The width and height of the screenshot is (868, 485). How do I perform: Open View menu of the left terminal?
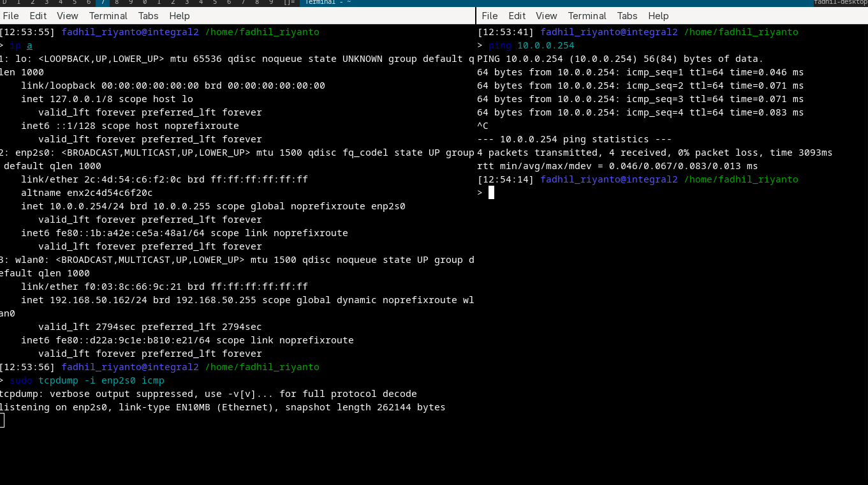[68, 15]
